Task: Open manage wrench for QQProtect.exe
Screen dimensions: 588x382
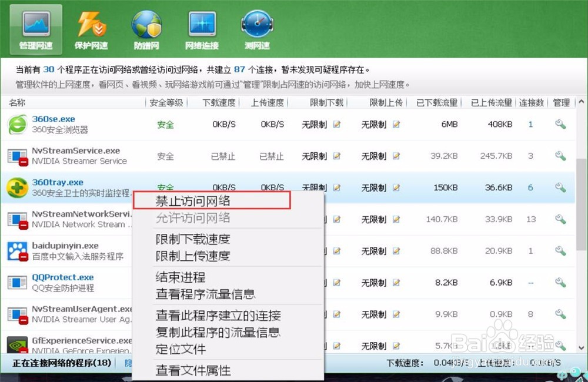Action: 560,282
